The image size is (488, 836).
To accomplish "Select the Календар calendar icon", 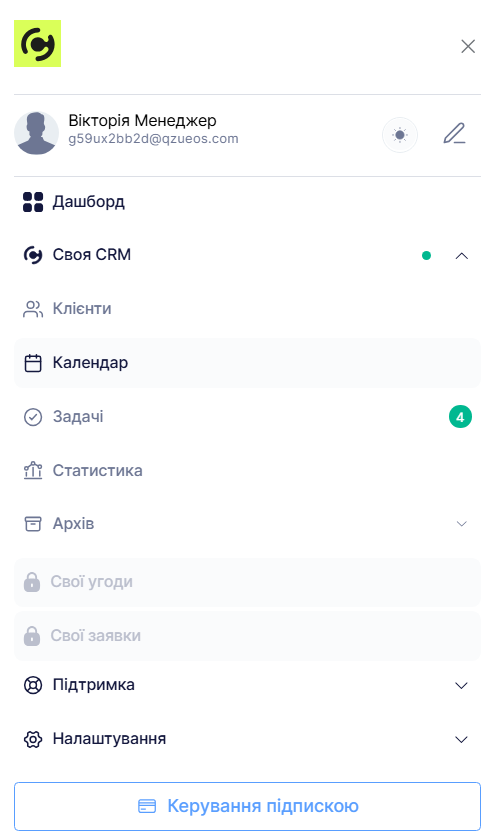I will point(33,363).
